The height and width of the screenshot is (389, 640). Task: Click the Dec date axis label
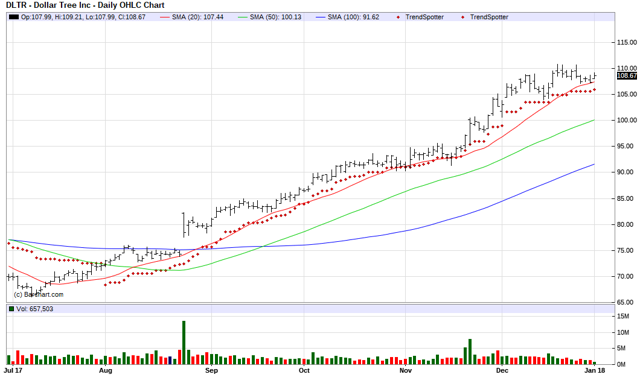coord(502,371)
